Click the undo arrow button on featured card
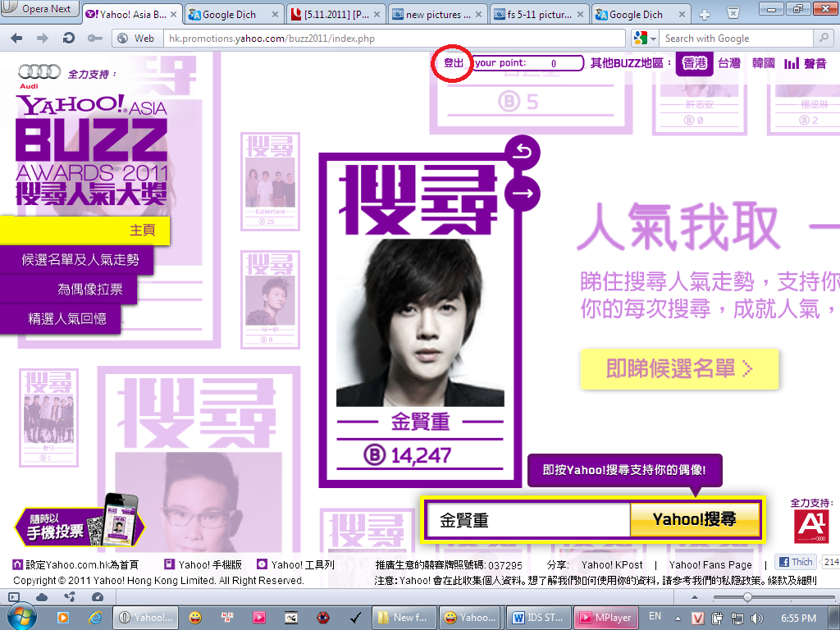 523,153
